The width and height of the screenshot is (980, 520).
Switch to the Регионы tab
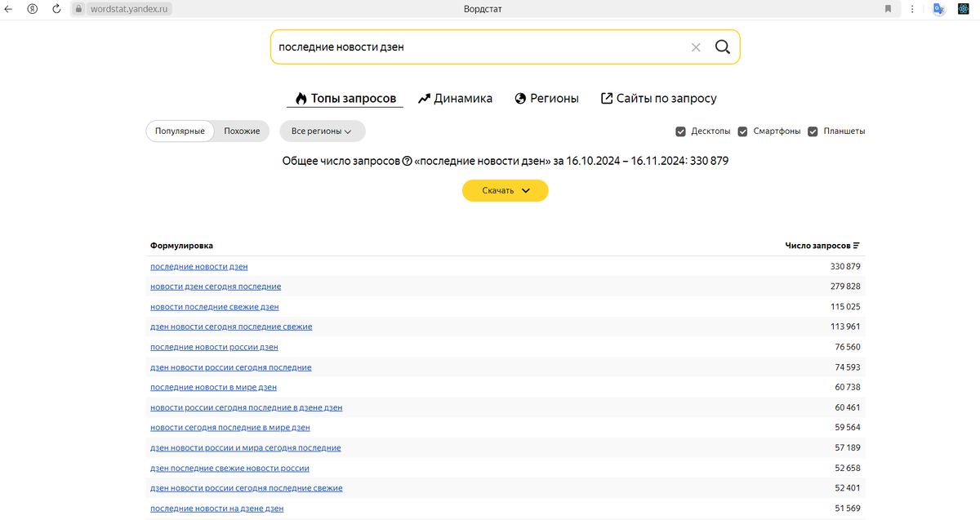coord(546,99)
